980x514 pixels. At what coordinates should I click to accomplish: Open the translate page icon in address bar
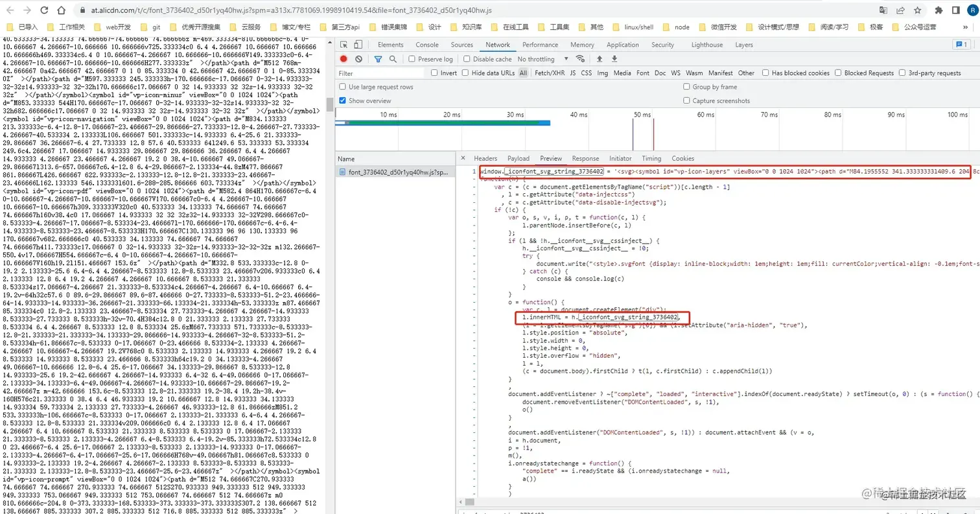click(x=883, y=10)
